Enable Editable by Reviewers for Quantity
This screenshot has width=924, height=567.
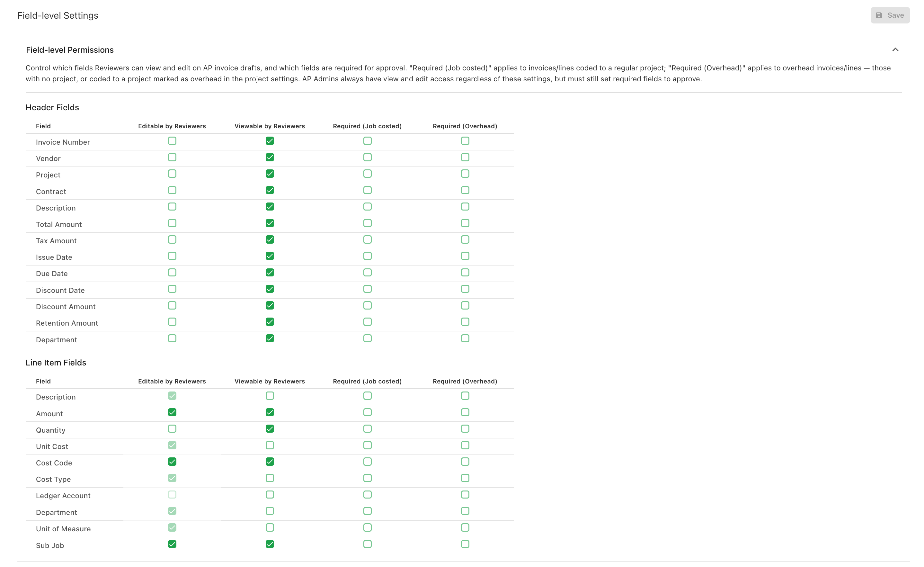coord(172,428)
